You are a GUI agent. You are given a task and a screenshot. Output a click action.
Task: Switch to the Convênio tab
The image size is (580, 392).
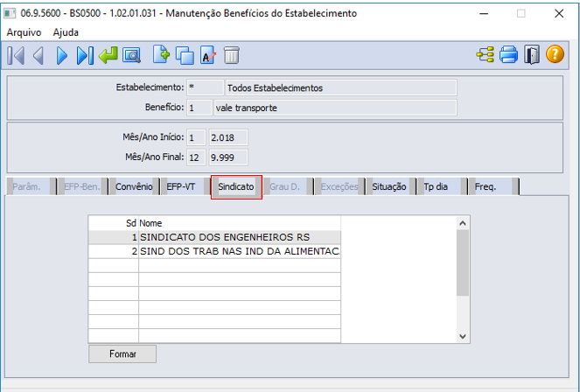(x=134, y=186)
